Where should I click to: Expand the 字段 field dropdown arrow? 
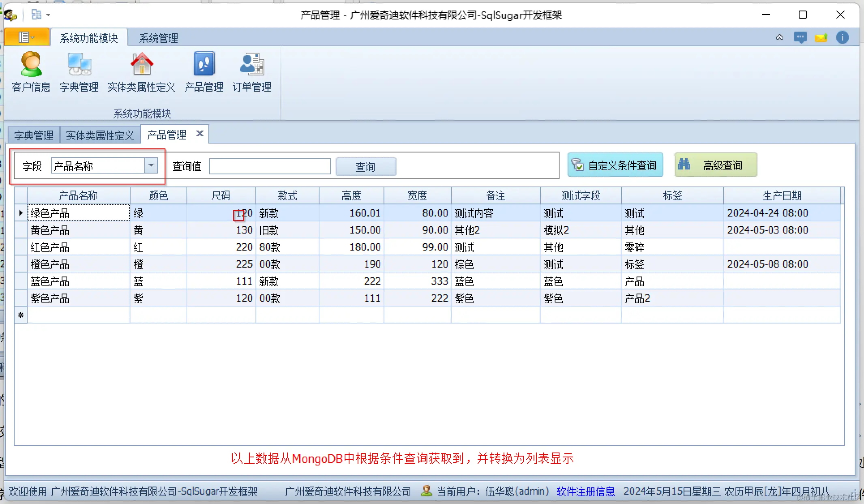point(151,165)
